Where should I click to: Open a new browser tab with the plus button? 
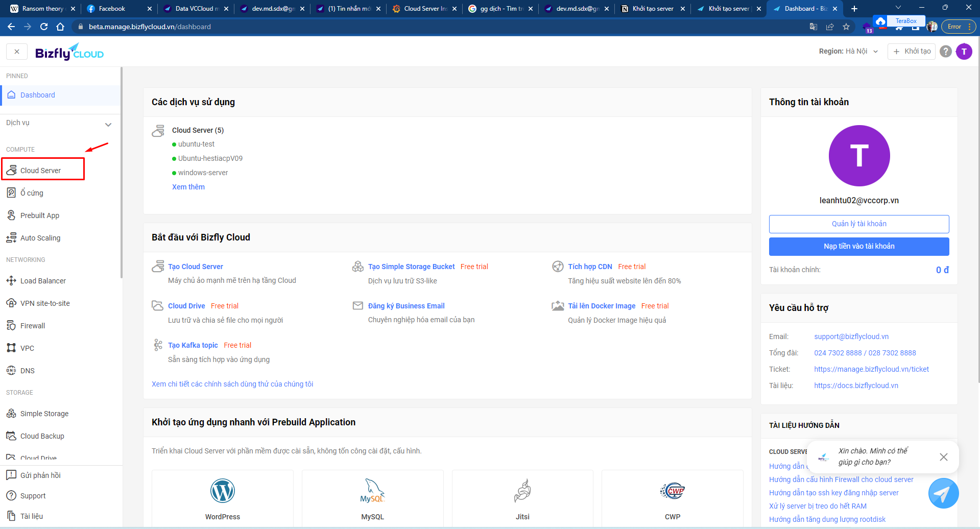coord(854,9)
